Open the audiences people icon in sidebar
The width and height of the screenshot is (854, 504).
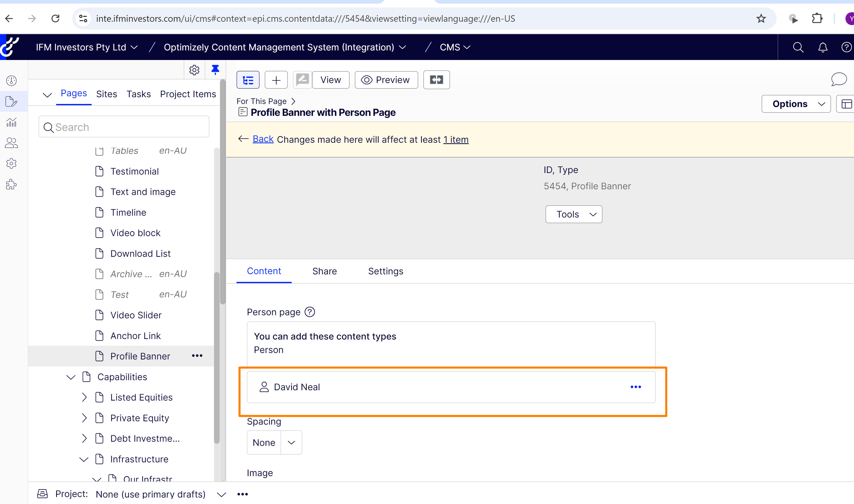click(x=12, y=143)
